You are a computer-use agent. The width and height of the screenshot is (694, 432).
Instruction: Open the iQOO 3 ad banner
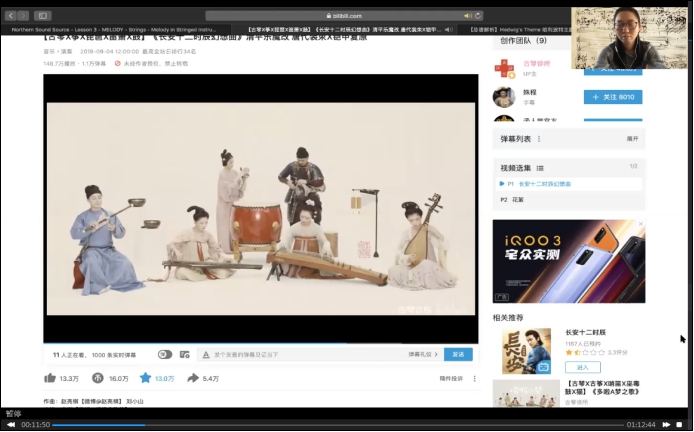pos(569,261)
